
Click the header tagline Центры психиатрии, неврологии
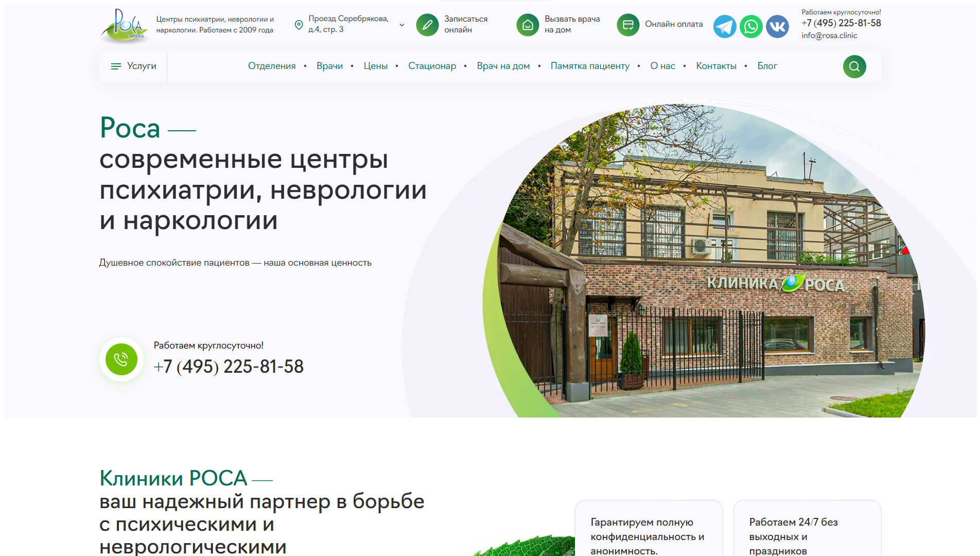215,25
